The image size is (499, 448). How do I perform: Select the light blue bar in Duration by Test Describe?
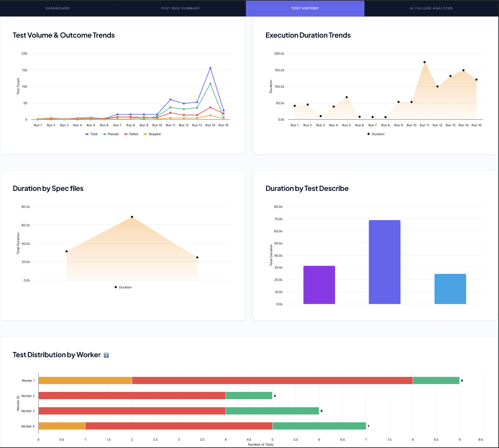(450, 289)
